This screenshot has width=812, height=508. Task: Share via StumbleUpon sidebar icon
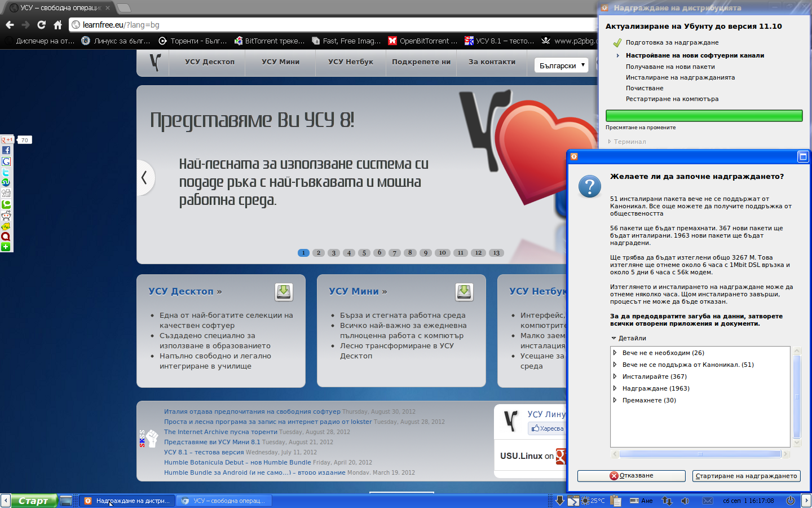pos(6,183)
